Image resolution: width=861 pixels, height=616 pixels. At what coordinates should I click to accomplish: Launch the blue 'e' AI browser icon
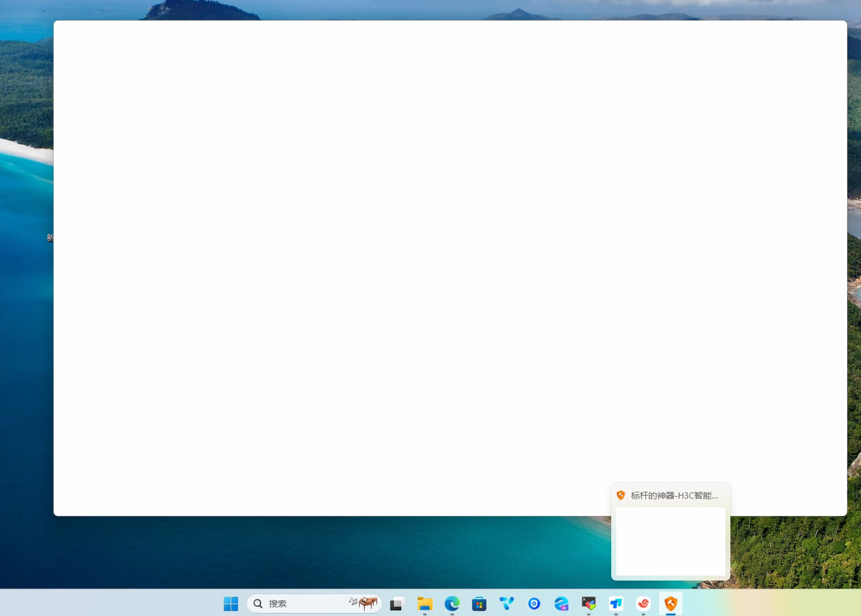pyautogui.click(x=561, y=604)
